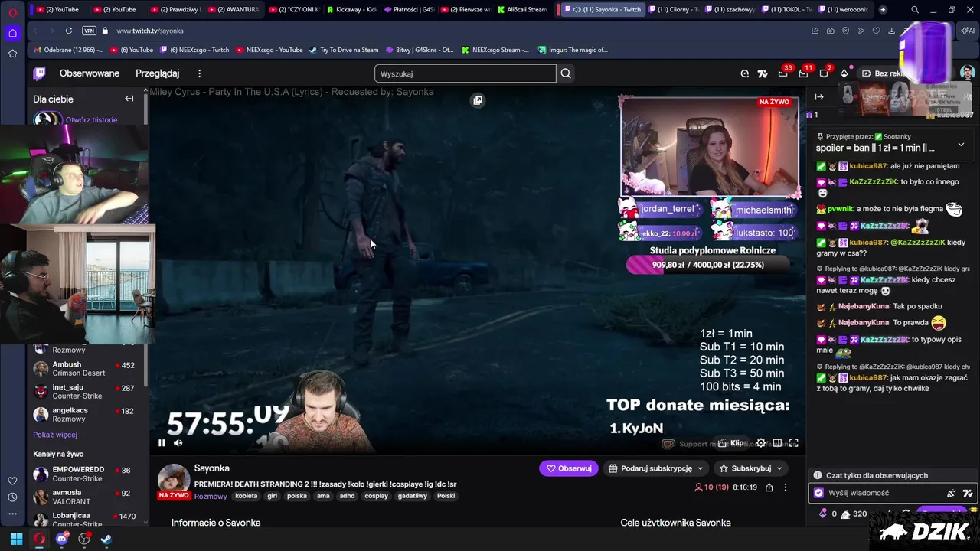Switch to the TOK0L Twitch tab
Image resolution: width=980 pixels, height=551 pixels.
[786, 10]
